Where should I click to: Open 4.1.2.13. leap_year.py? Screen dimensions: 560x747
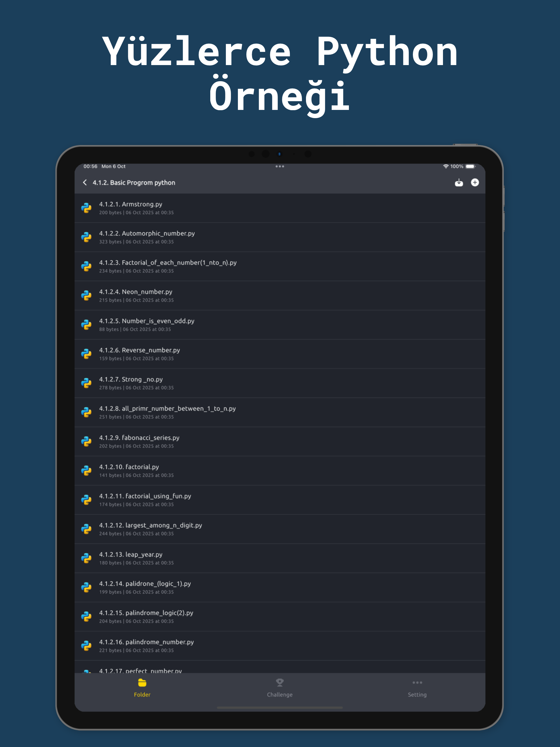click(280, 559)
